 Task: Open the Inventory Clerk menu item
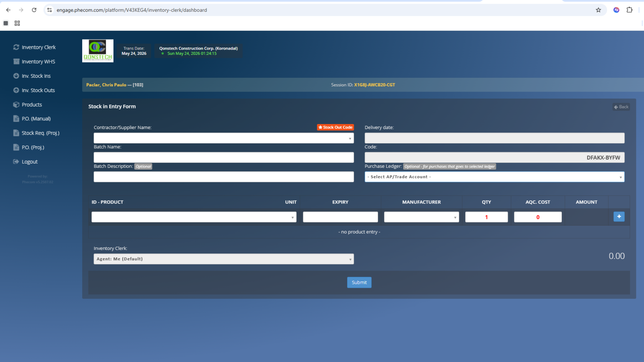point(39,47)
